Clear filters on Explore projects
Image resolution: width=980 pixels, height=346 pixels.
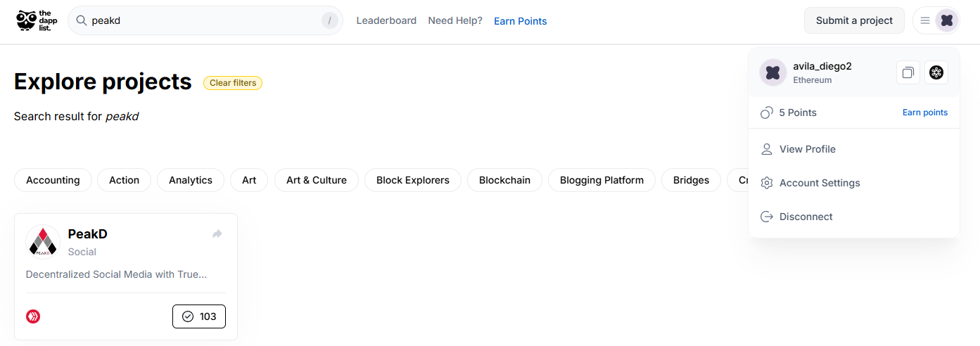[x=233, y=83]
